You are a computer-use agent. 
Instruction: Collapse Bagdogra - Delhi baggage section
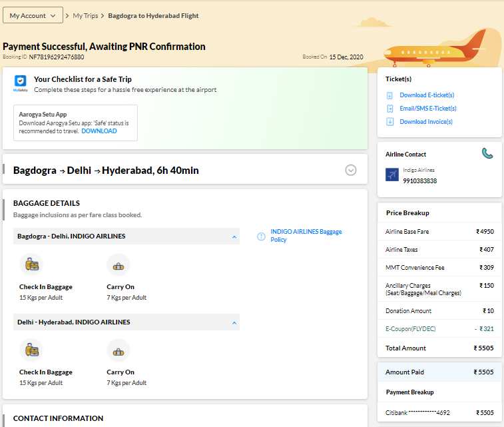(x=234, y=237)
